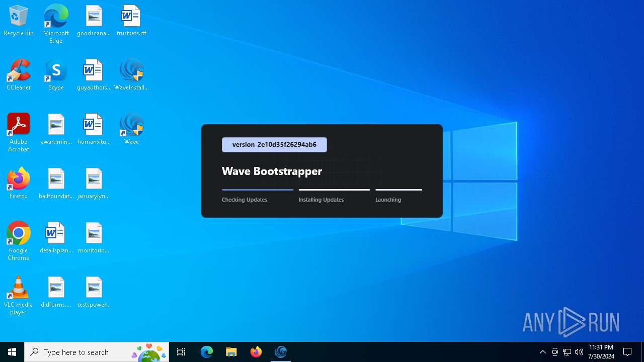
Task: Open Google Chrome desktop shortcut
Action: click(x=19, y=241)
